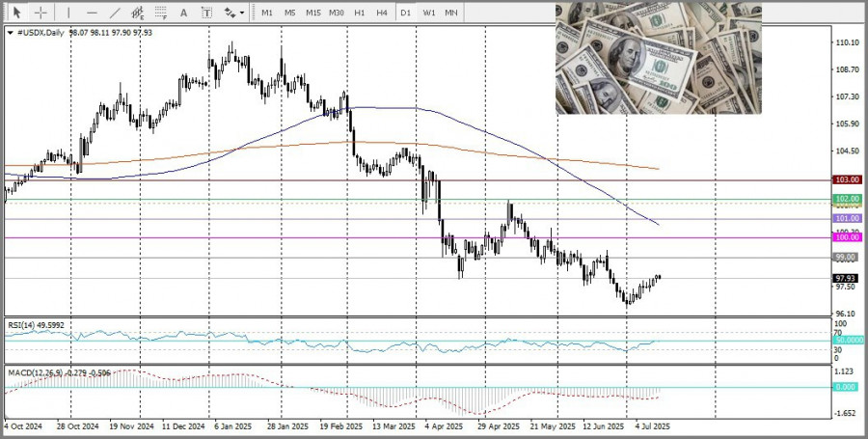Switch chart to M1 timeframe

point(267,13)
